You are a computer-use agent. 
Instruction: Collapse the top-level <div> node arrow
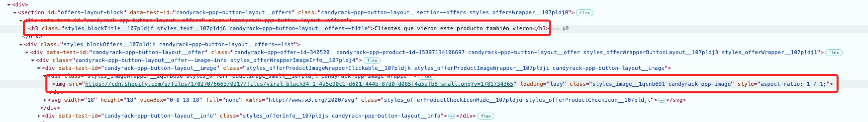9,5
